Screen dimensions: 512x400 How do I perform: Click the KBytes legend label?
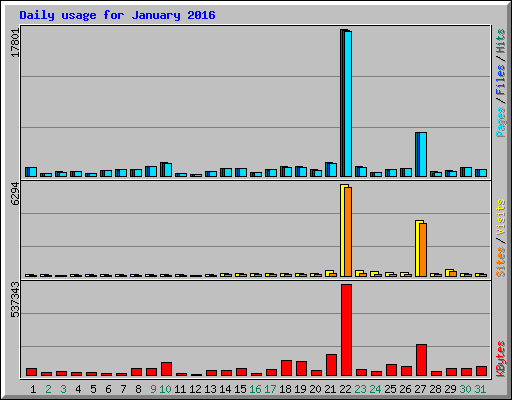pyautogui.click(x=501, y=359)
